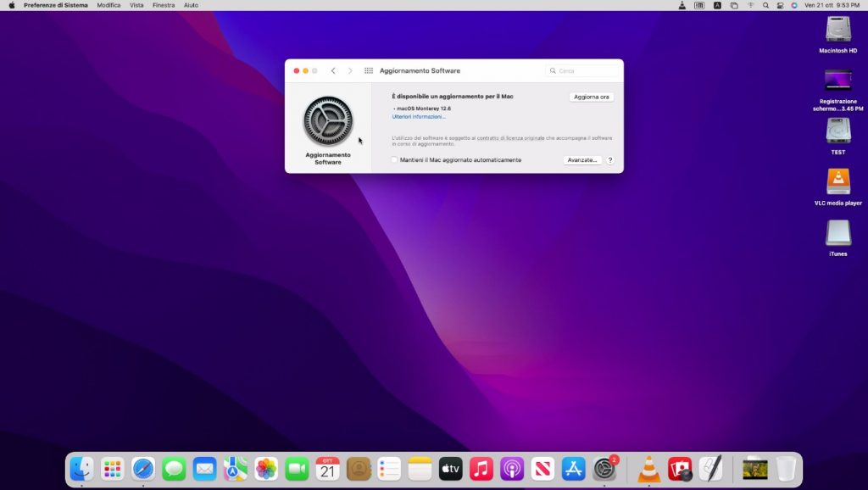
Task: Click the Show All preferences grid icon
Action: click(369, 70)
